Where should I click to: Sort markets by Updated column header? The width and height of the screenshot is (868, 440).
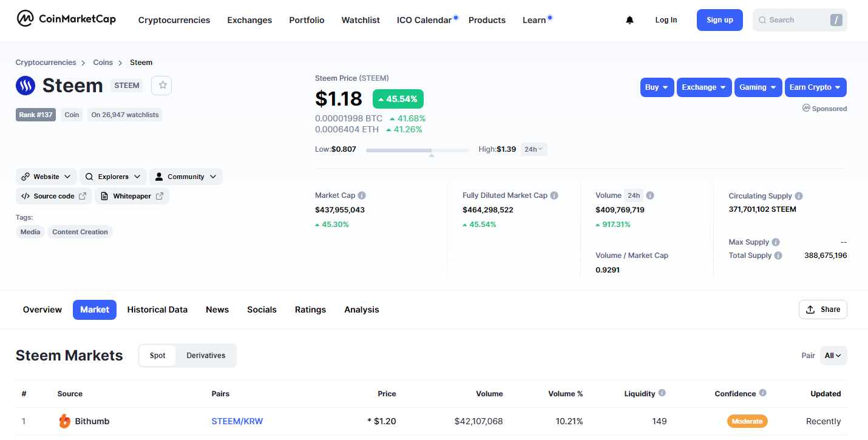826,394
